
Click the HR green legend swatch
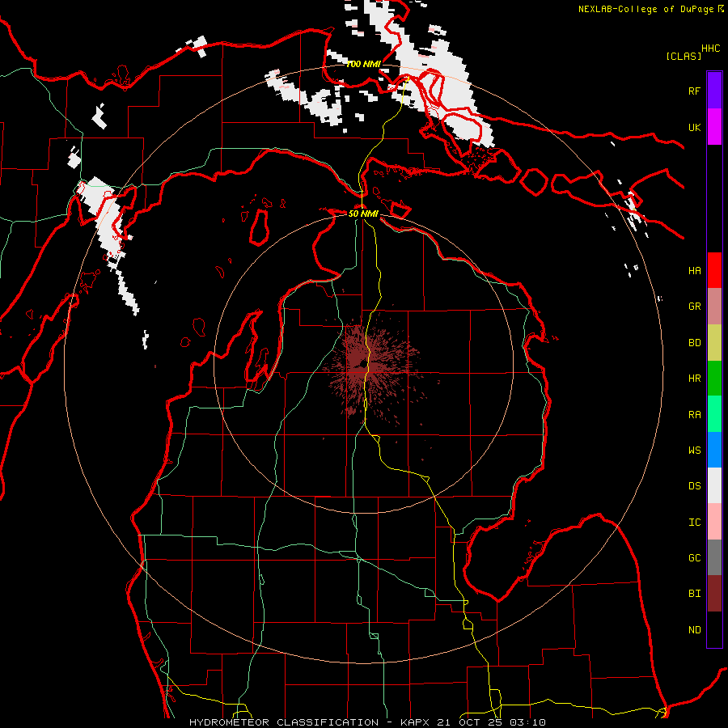coord(714,379)
